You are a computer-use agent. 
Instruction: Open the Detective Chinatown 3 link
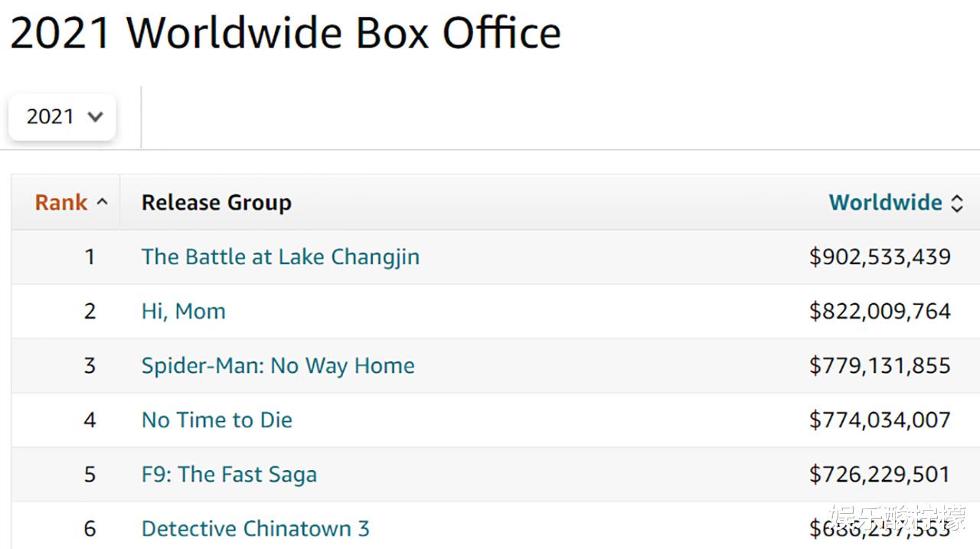255,529
